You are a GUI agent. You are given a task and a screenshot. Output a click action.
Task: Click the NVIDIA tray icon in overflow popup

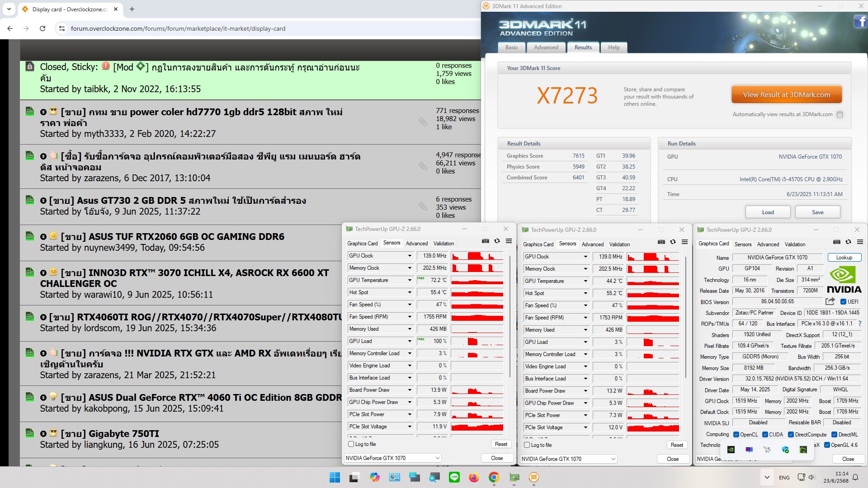(731, 450)
